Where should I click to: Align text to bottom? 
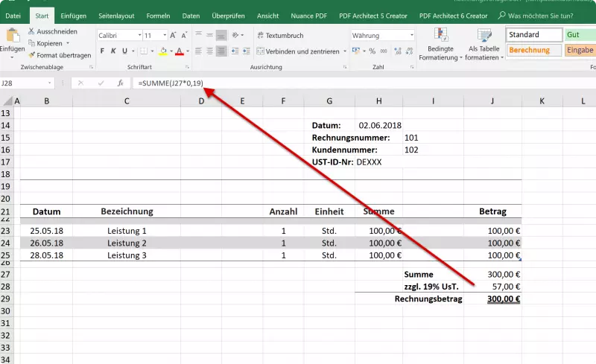221,35
